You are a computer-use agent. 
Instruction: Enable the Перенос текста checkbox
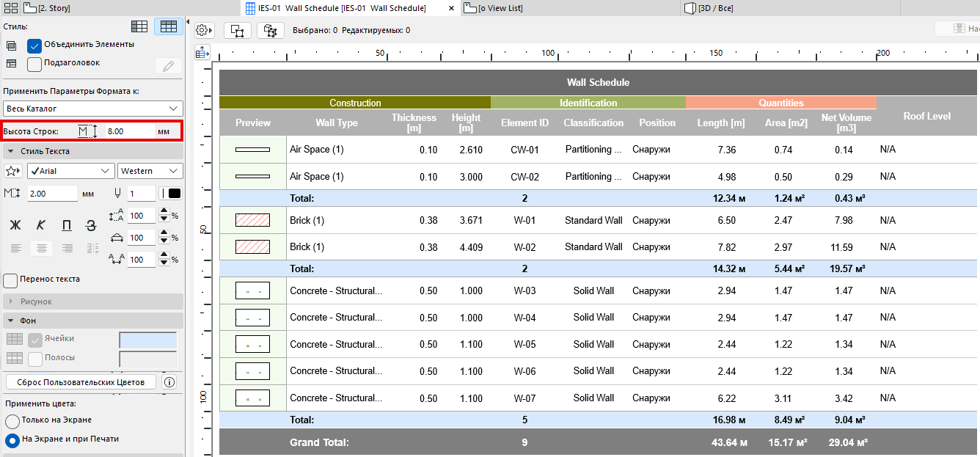tap(10, 280)
